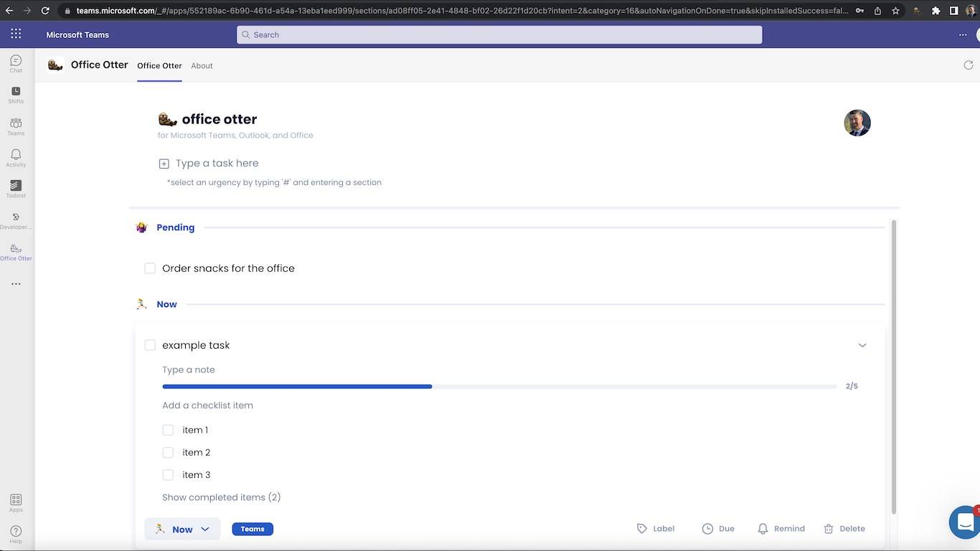
Task: Reload the Office Otter tab
Action: (x=968, y=65)
